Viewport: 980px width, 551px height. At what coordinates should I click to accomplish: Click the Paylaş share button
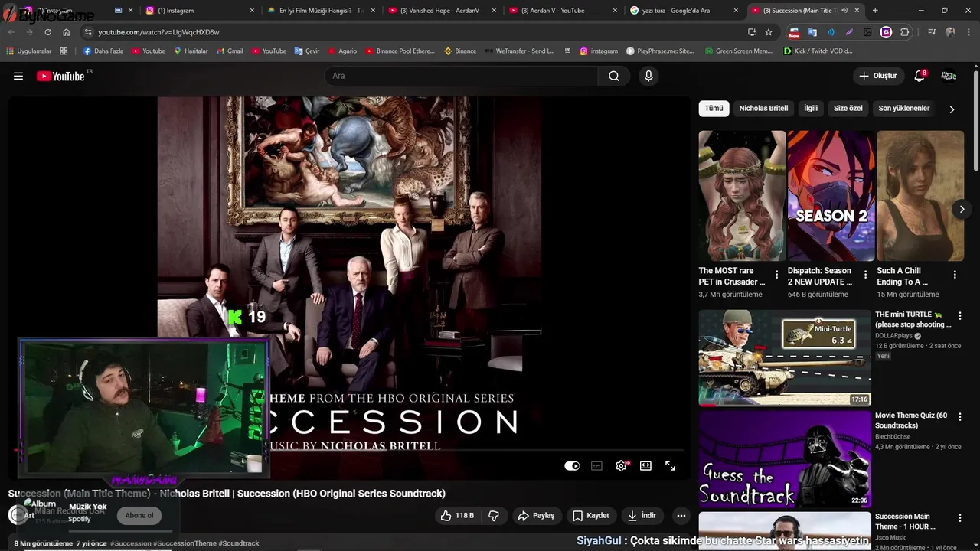536,516
